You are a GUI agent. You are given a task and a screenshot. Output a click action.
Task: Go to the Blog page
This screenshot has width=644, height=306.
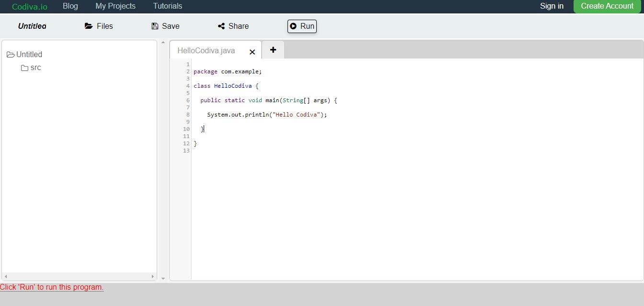70,6
